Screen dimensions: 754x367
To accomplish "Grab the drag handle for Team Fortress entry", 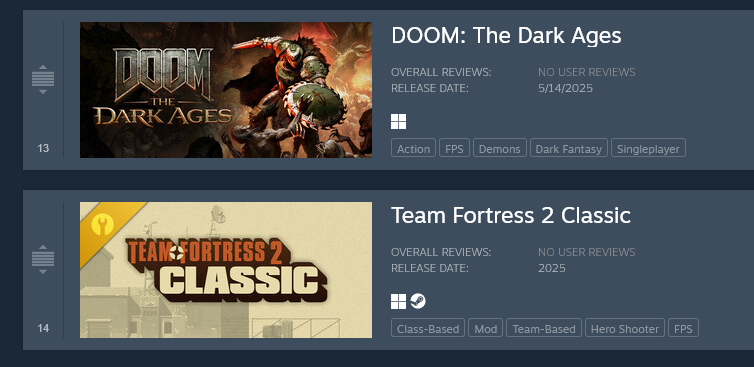I will (x=43, y=259).
